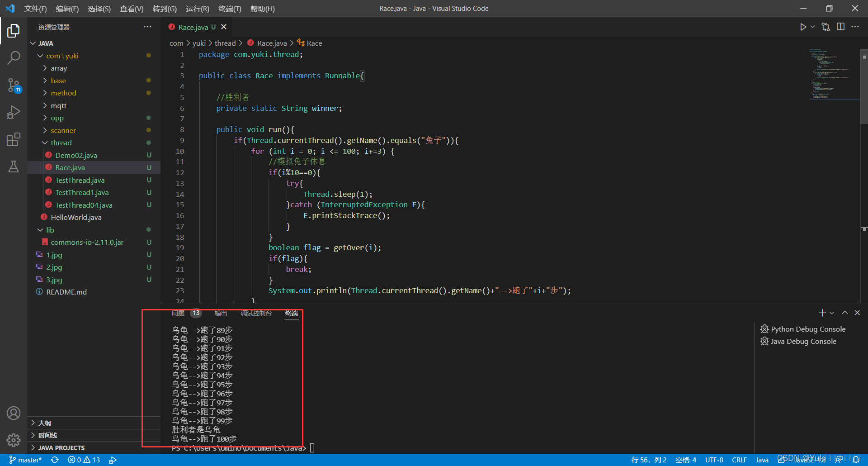Viewport: 868px width, 466px height.
Task: Open the 文件(F) menu
Action: click(35, 9)
